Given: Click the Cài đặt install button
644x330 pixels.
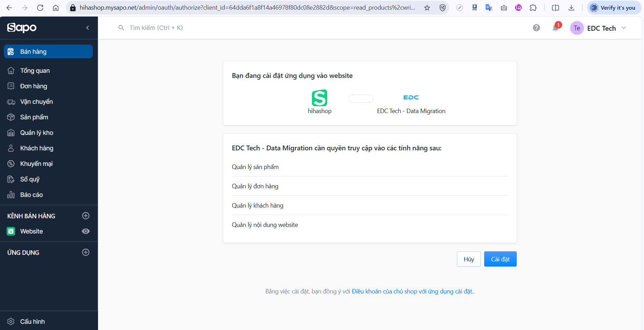Looking at the screenshot, I should [x=500, y=259].
